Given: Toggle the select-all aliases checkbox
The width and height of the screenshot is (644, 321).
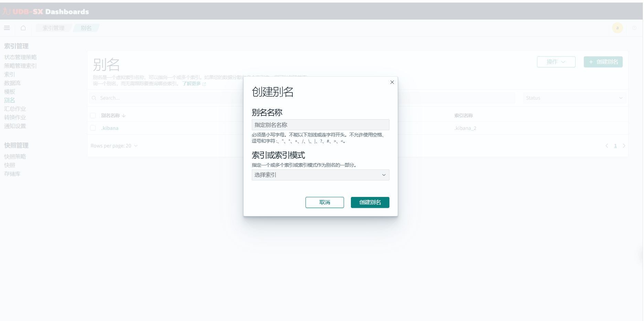Looking at the screenshot, I should coord(93,115).
